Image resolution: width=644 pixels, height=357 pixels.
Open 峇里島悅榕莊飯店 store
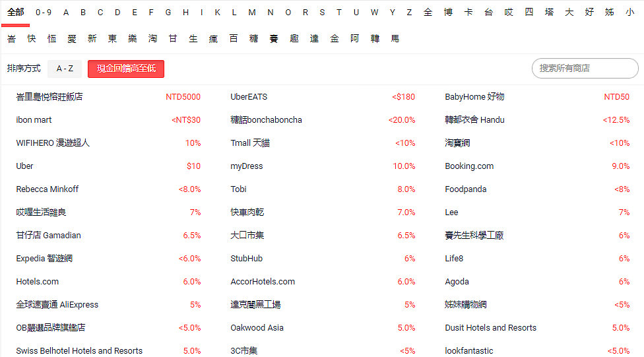[x=49, y=97]
